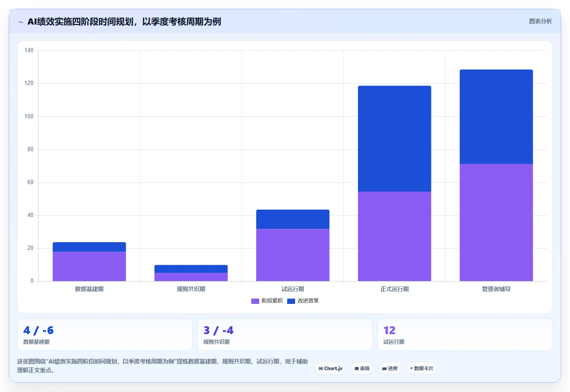
Task: Click the 数据基建期 caption in first card
Action: pyautogui.click(x=36, y=342)
